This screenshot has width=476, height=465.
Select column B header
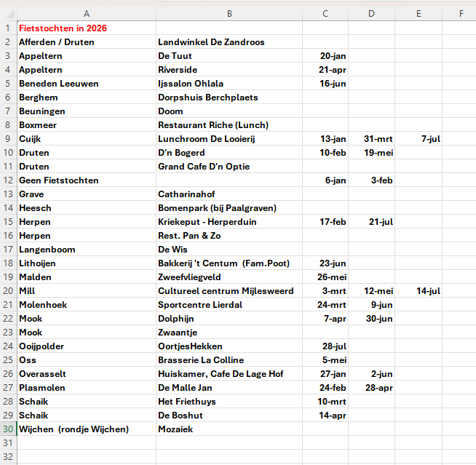coord(229,14)
